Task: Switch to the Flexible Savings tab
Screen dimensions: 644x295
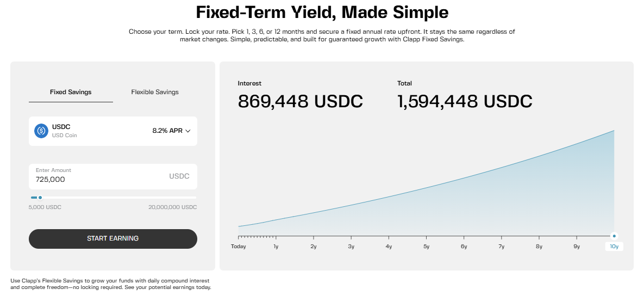Action: pos(155,92)
